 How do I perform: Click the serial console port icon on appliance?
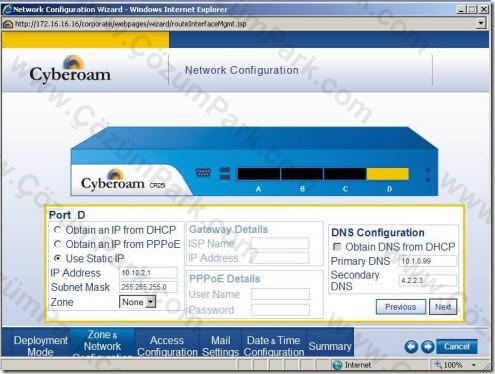click(x=203, y=172)
